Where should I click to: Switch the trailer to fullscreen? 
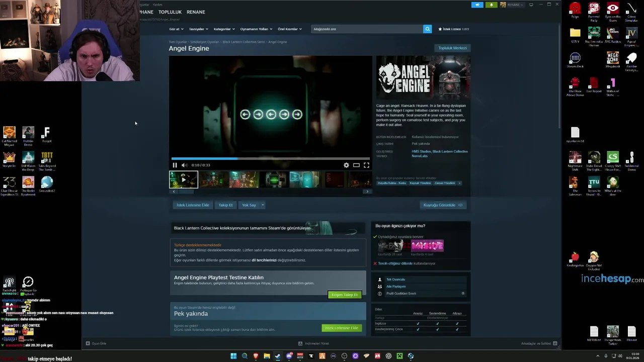click(366, 165)
